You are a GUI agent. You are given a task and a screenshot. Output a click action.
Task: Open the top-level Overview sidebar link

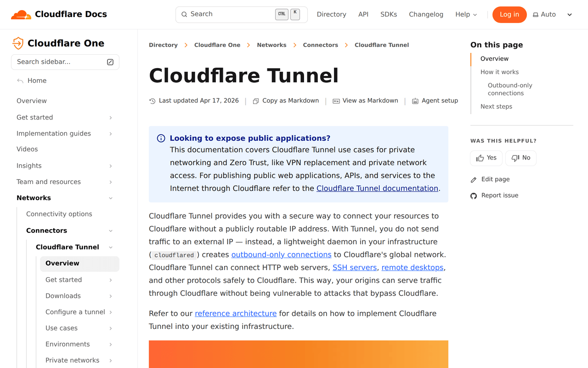click(x=32, y=101)
